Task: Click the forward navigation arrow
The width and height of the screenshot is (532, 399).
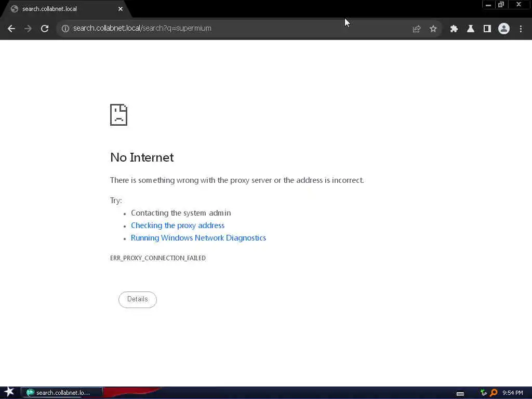Action: tap(28, 29)
